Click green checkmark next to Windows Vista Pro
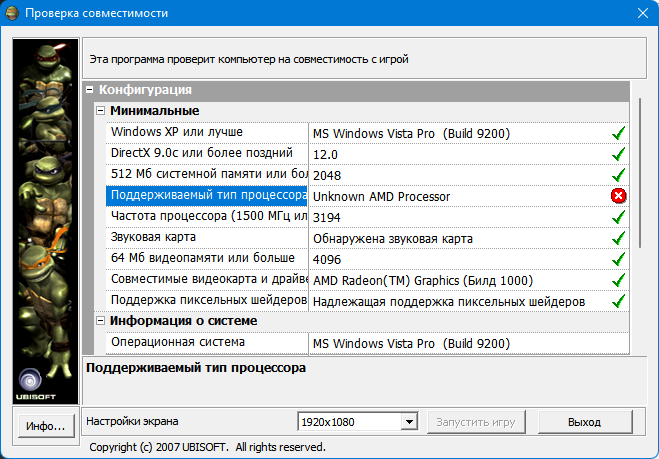The height and width of the screenshot is (459, 659). (x=618, y=133)
